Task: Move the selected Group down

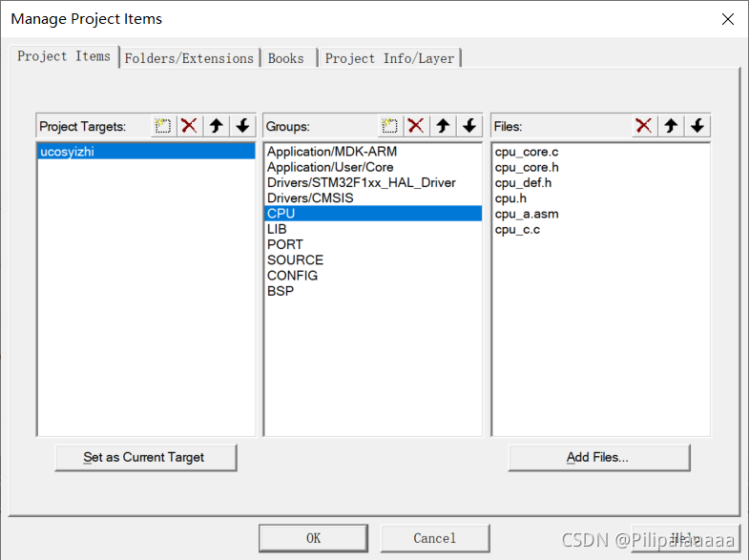Action: pyautogui.click(x=469, y=126)
